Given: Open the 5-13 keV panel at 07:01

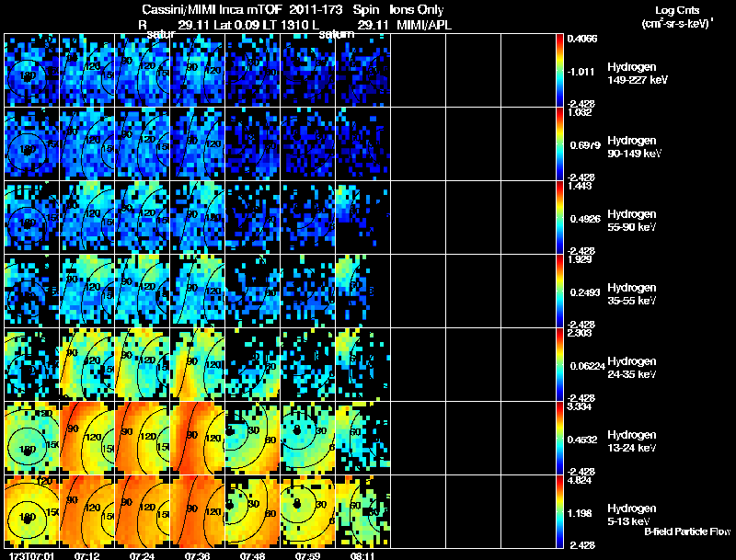Looking at the screenshot, I should tap(32, 511).
